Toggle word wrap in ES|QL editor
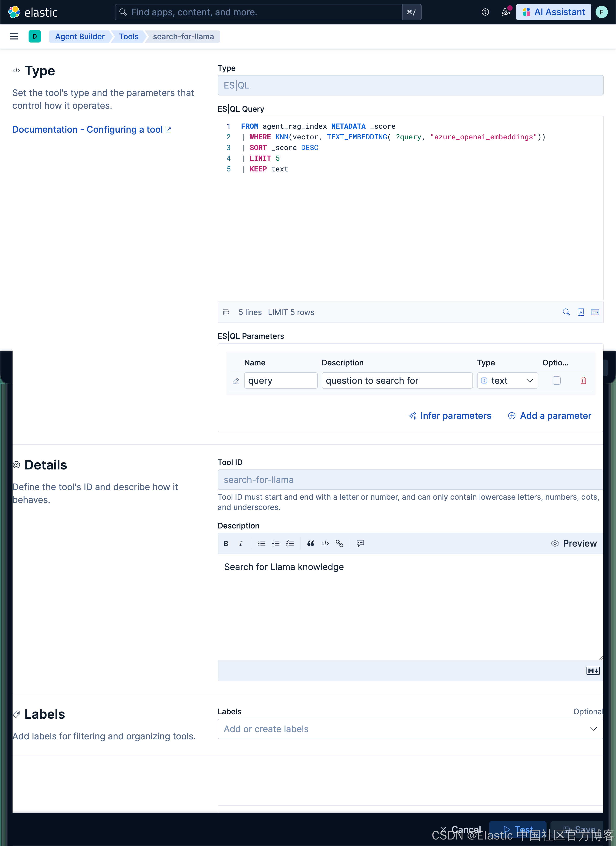The image size is (616, 846). coord(226,312)
